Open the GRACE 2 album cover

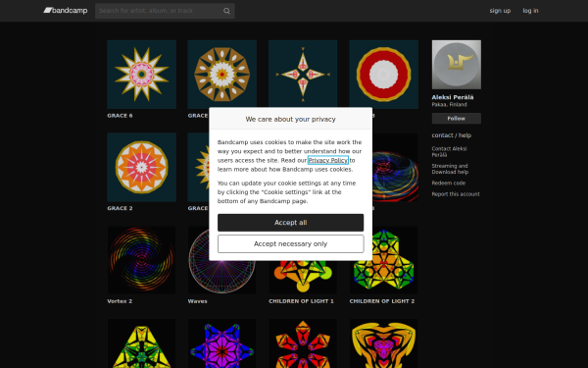click(x=142, y=167)
